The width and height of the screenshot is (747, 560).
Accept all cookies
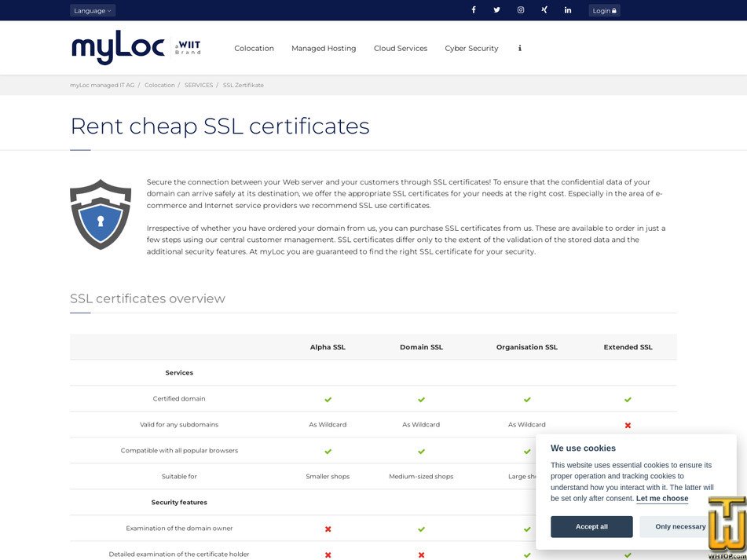(591, 527)
